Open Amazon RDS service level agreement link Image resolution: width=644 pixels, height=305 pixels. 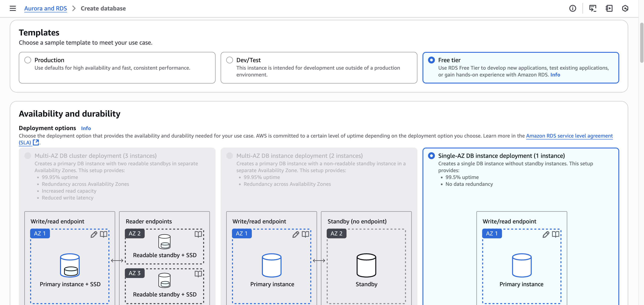coord(569,136)
